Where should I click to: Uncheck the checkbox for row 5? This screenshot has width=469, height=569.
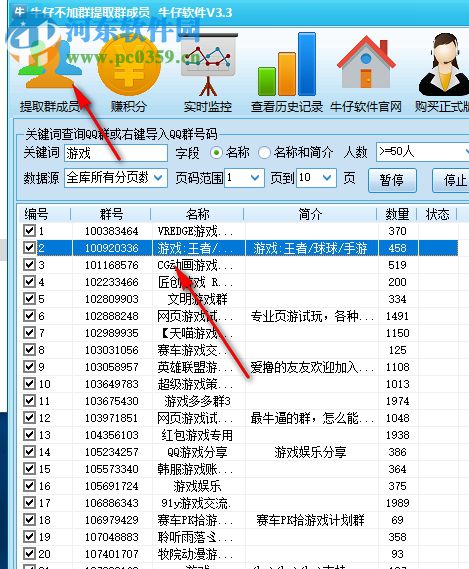pyautogui.click(x=29, y=298)
